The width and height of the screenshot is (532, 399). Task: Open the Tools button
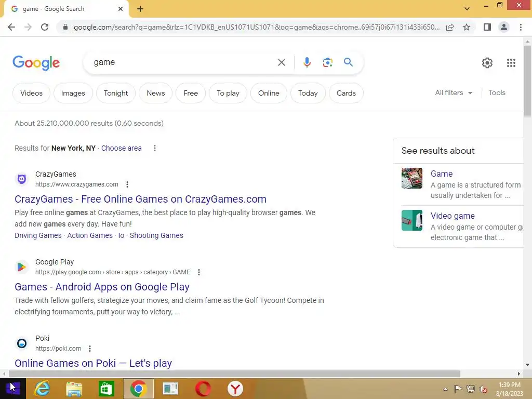[x=497, y=92]
